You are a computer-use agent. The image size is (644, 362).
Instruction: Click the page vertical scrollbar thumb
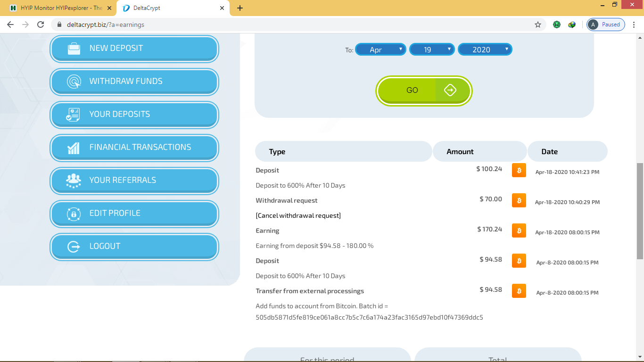tap(640, 211)
